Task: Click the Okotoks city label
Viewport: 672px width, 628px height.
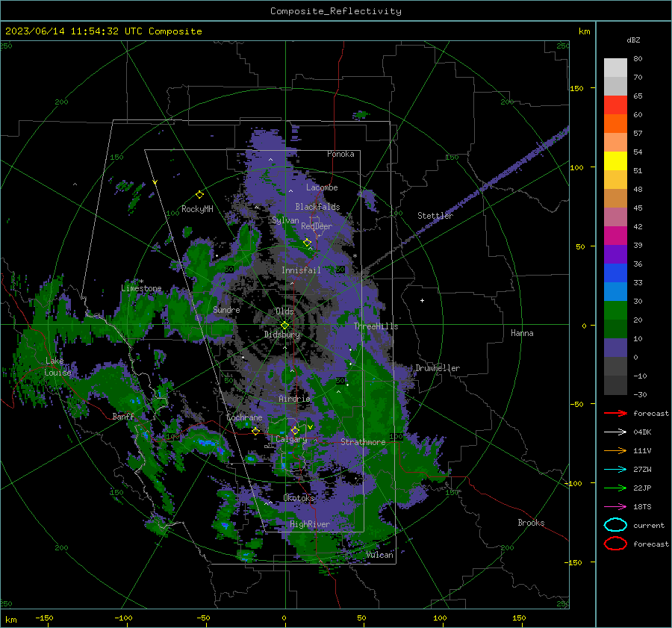Action: click(299, 498)
